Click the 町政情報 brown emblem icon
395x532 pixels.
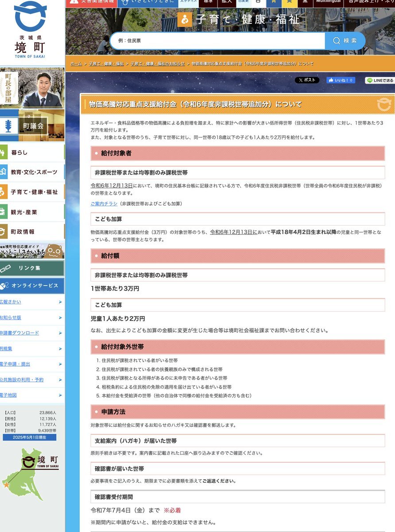tap(4, 231)
